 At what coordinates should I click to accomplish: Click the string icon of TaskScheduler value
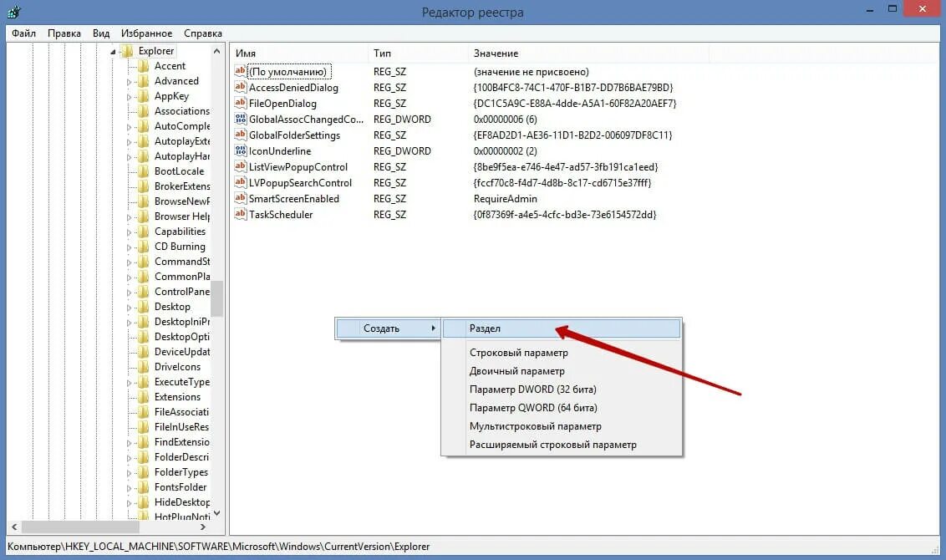(240, 214)
